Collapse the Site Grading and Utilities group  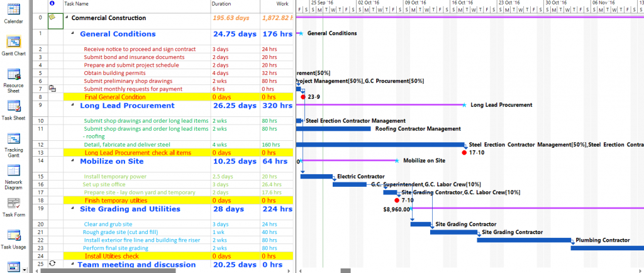74,209
